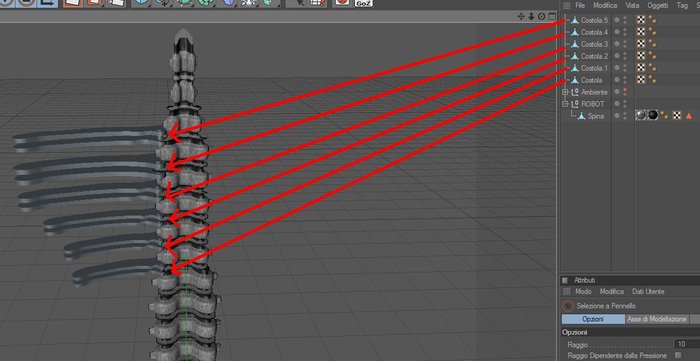
Task: Switch to Asse di Modellazione tab
Action: pos(657,319)
